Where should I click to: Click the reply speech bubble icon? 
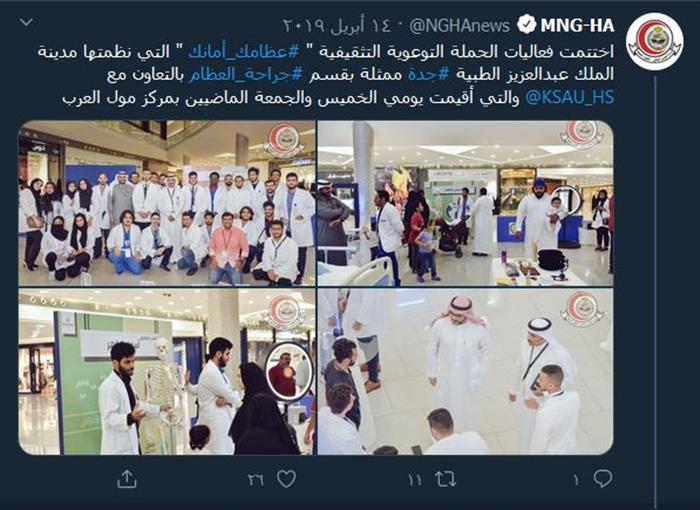click(x=602, y=479)
